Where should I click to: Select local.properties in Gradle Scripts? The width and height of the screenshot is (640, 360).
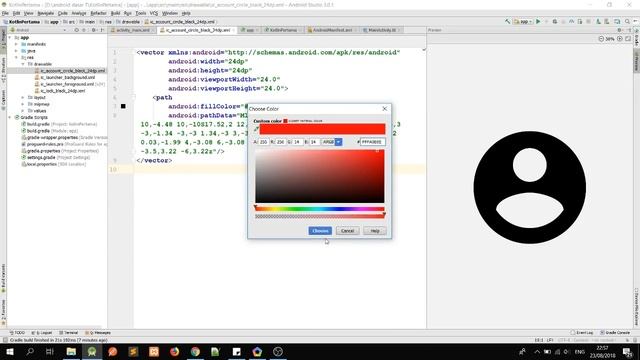point(53,164)
